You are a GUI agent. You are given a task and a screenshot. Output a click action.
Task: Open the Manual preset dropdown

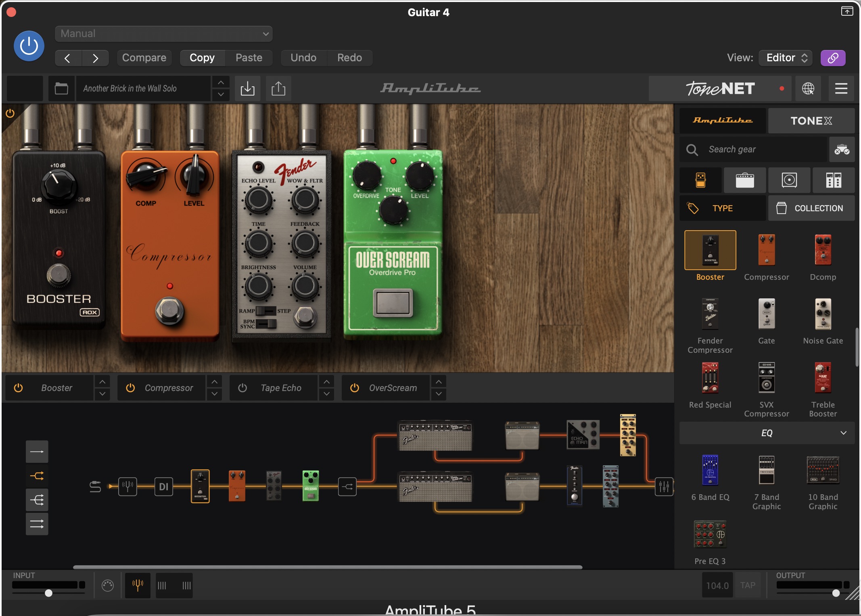164,33
